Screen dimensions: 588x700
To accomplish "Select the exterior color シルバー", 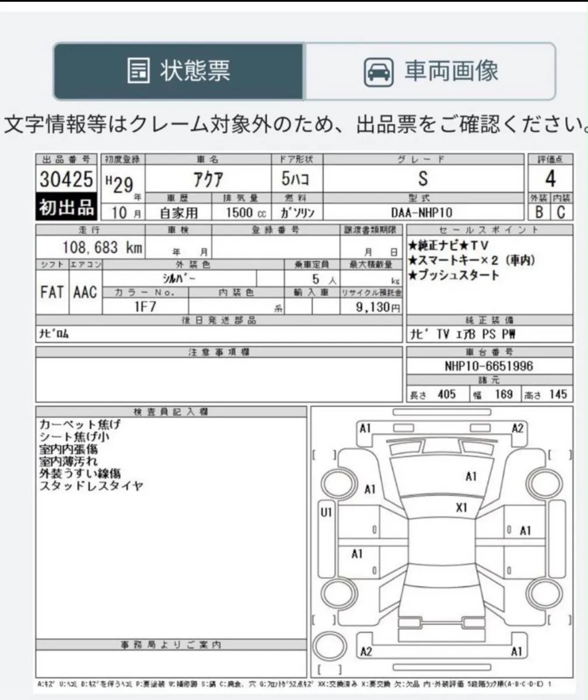I will coord(178,278).
